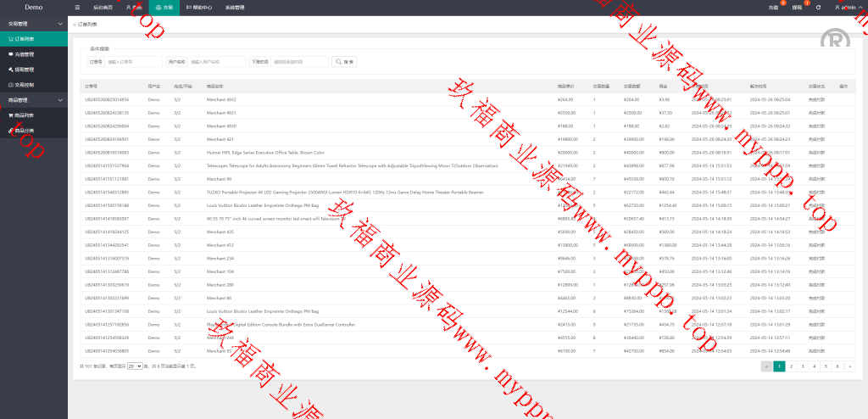Open the 系统管理 top menu
The image size is (868, 419).
[x=235, y=7]
